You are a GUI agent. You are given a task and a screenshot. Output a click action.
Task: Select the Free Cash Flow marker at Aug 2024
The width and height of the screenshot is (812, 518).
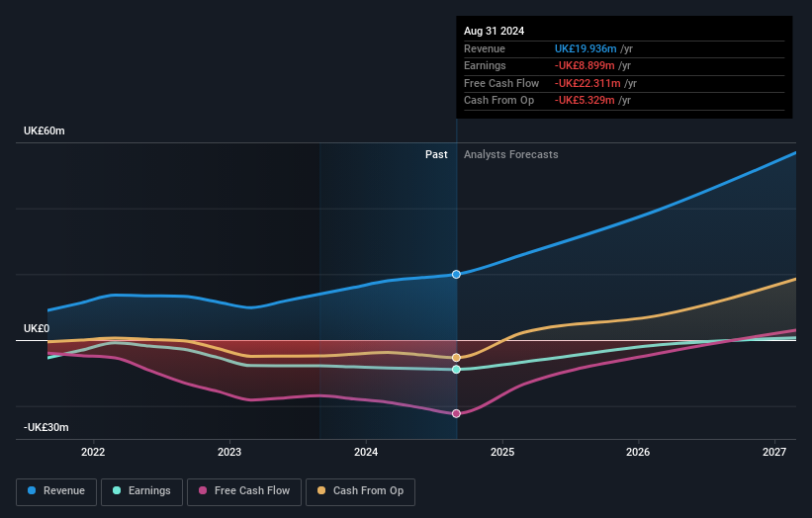point(456,413)
